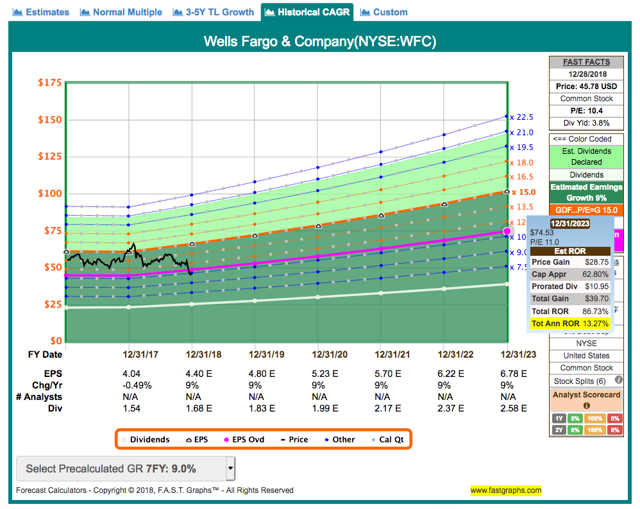Click the chart icon on Normal Multiple tab

click(x=85, y=12)
